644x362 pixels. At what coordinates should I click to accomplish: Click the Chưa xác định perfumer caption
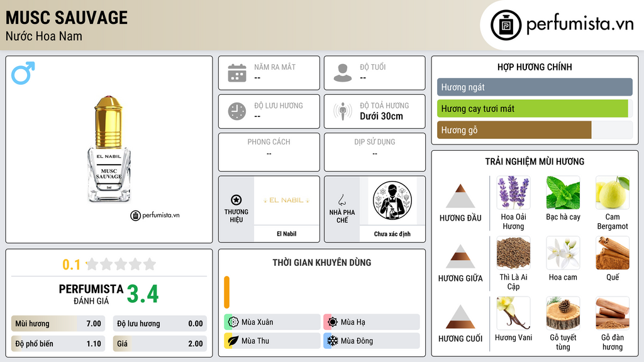coord(392,234)
